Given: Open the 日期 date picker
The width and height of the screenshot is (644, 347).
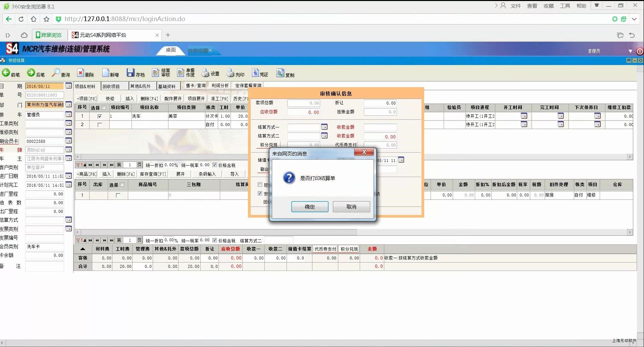Looking at the screenshot, I should pos(68,86).
